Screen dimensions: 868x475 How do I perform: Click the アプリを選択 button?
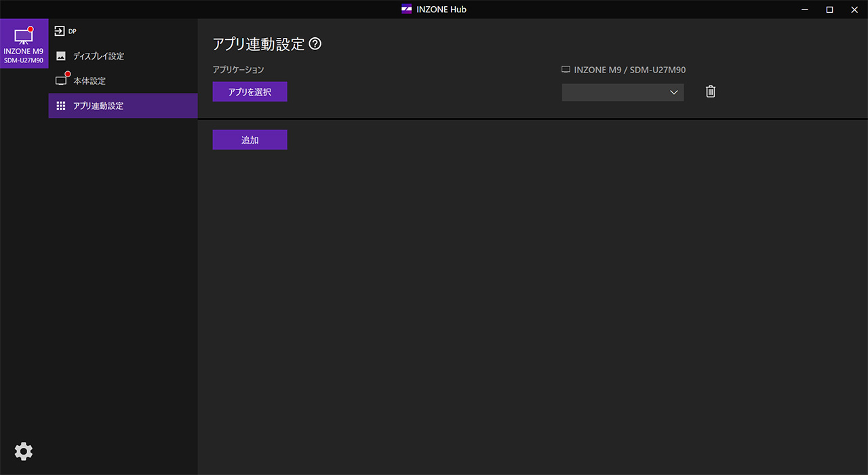point(250,92)
